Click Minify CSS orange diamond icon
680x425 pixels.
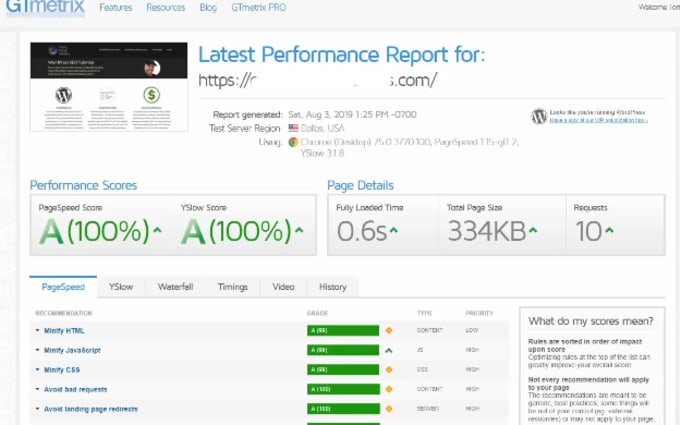(389, 369)
